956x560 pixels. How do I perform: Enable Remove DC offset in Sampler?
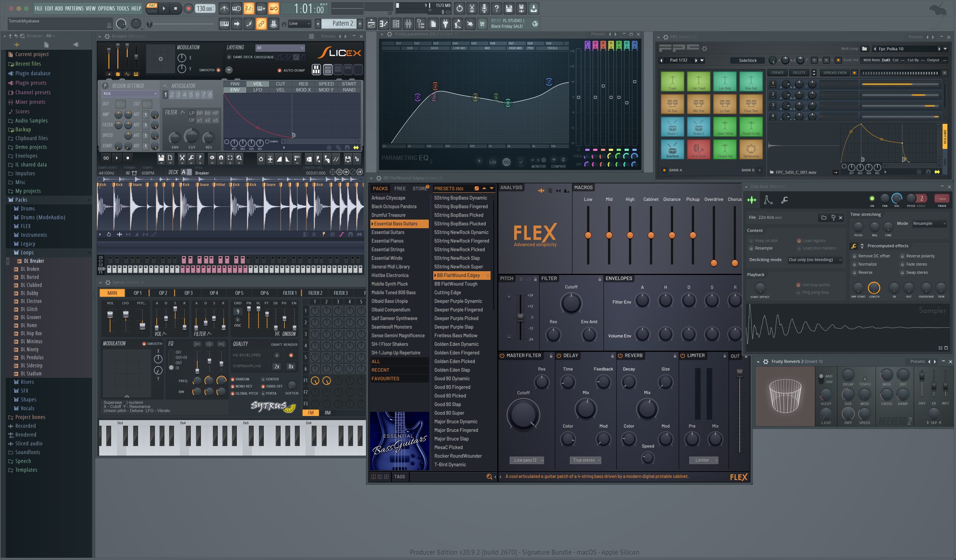tap(854, 256)
